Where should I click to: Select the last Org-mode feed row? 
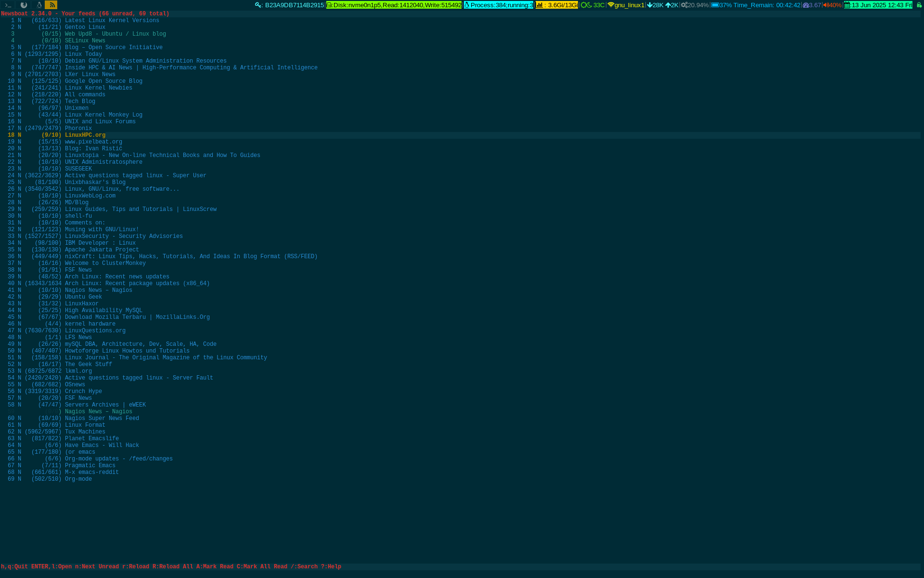coord(78,479)
